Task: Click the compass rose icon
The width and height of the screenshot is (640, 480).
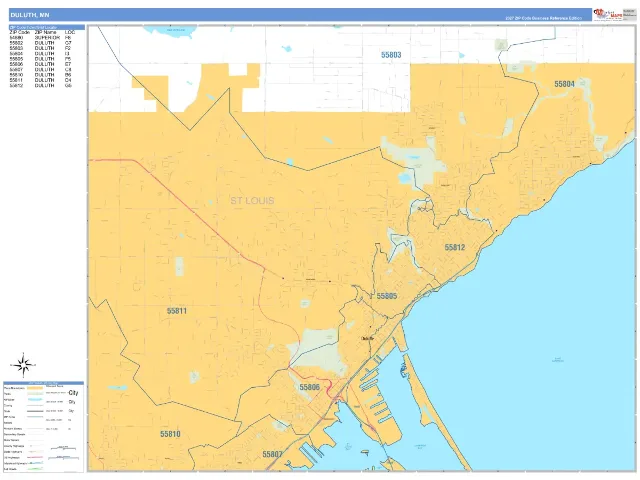Action: point(23,365)
